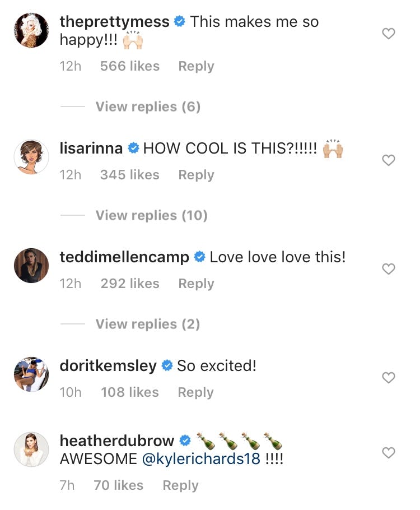
Task: Like theprettymess's comment with the heart
Action: [388, 34]
